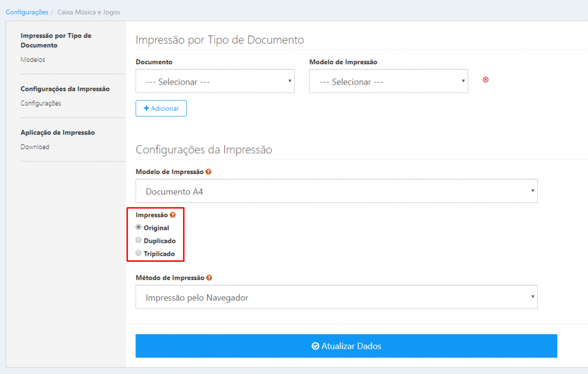Open Modelos in the sidebar
This screenshot has width=588, height=374.
coord(32,59)
